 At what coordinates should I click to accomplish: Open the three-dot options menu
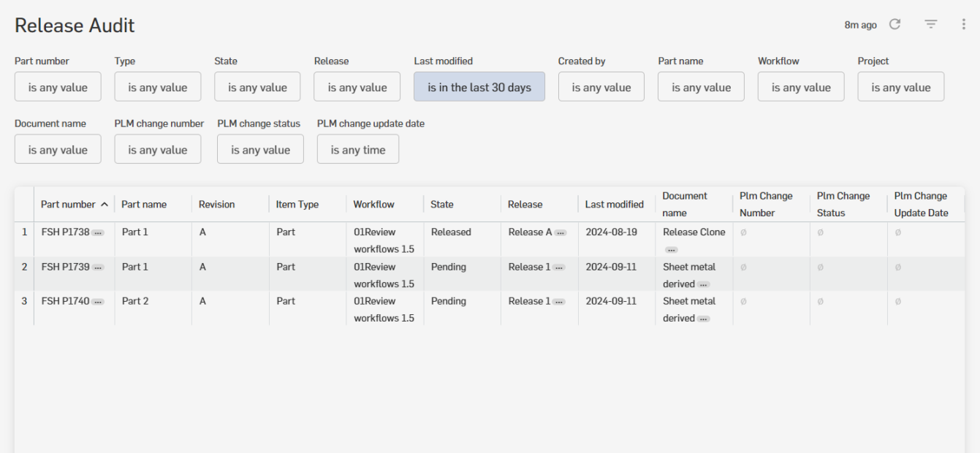(963, 23)
